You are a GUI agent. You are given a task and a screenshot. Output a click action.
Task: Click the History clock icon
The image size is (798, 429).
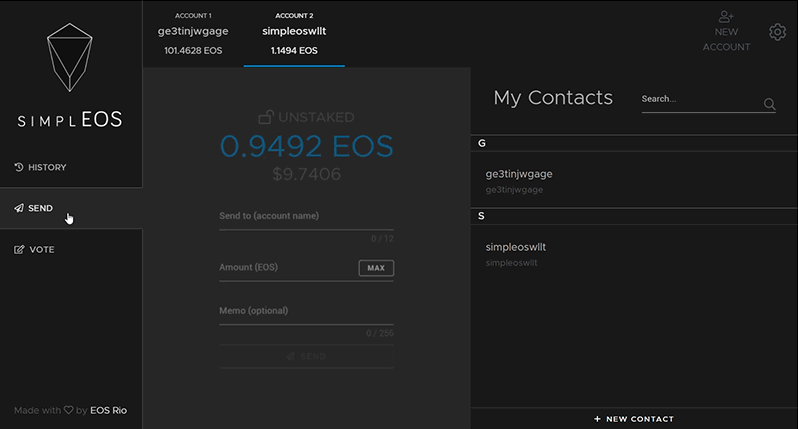pos(19,167)
